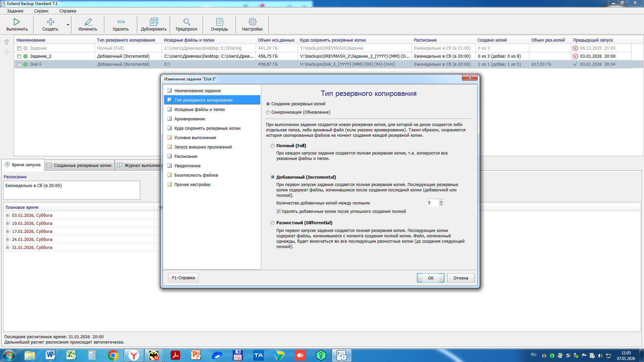Uncheck Удалять добавочные копии checkbox

(278, 212)
